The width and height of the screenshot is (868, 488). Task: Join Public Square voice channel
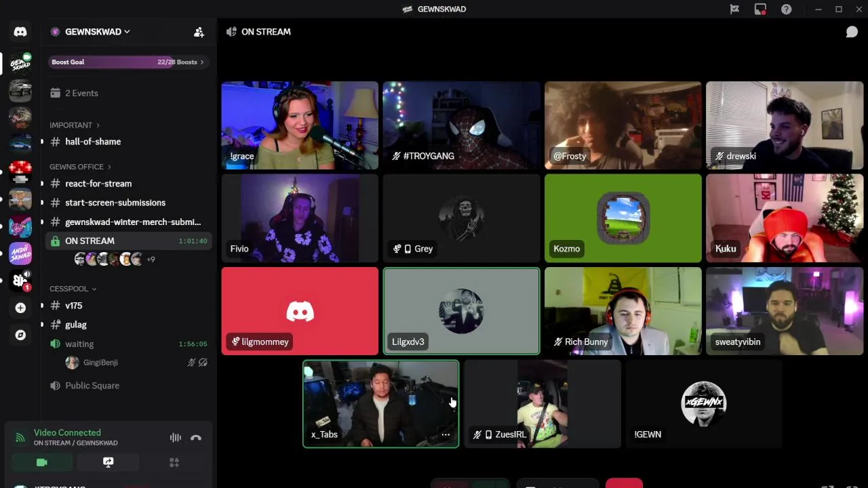(92, 386)
